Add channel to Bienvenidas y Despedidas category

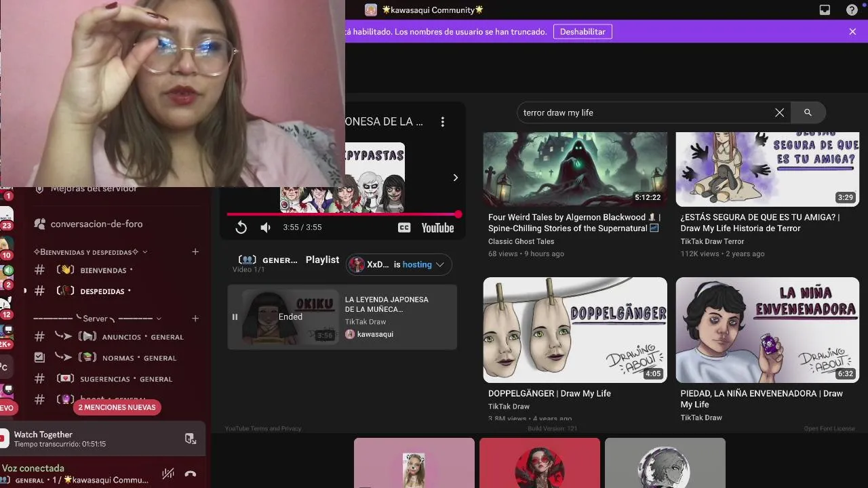click(x=195, y=251)
